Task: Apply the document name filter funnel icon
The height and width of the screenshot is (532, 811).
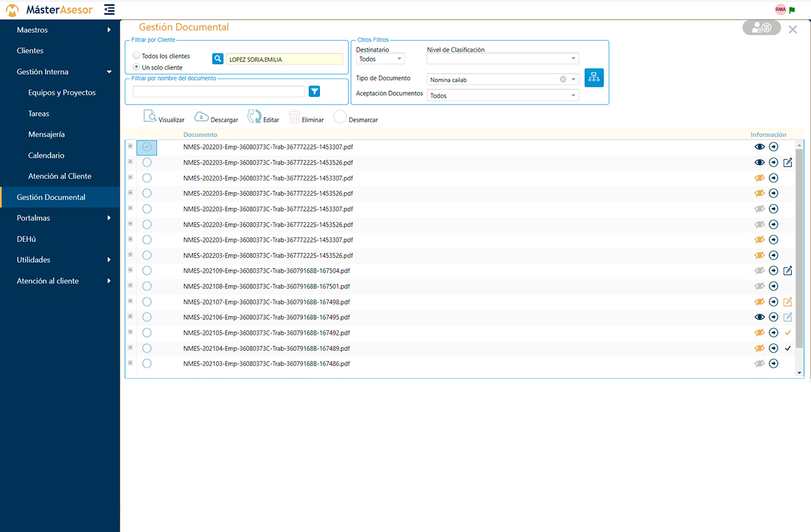Action: pos(314,91)
